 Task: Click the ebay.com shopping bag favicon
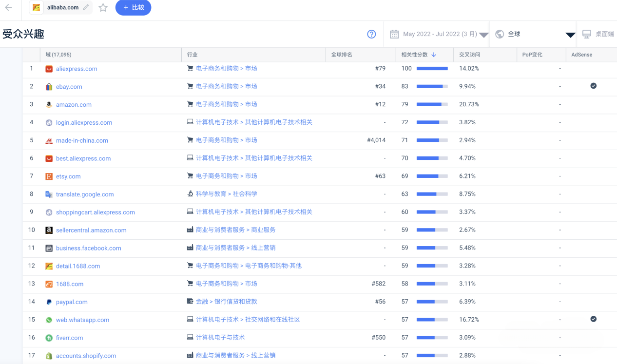(x=49, y=87)
